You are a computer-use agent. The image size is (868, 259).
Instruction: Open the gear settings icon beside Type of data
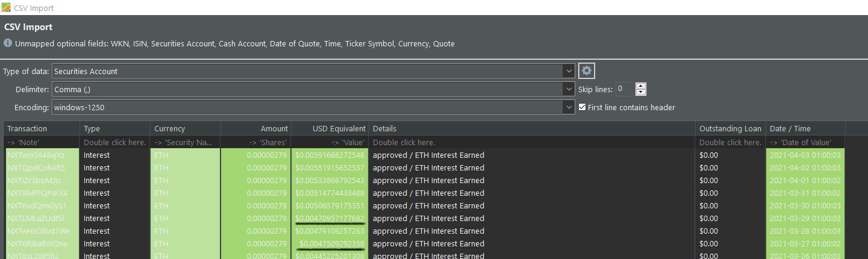coord(587,71)
